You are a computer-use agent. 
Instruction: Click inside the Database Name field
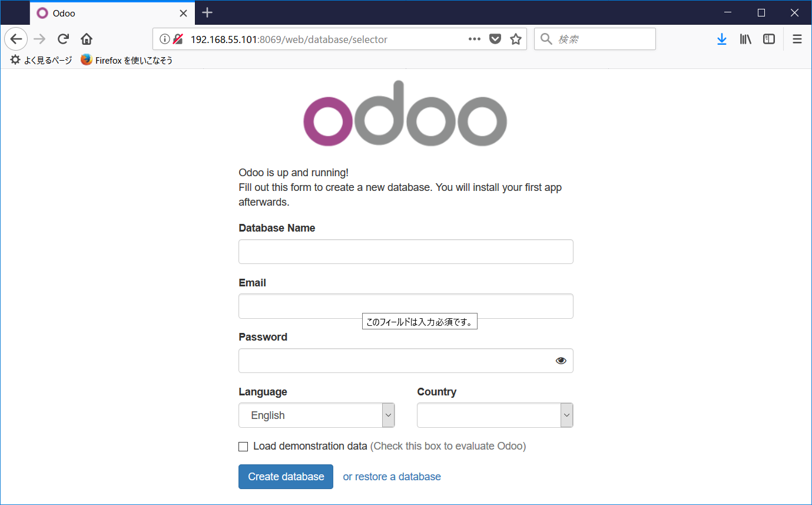[x=406, y=252]
